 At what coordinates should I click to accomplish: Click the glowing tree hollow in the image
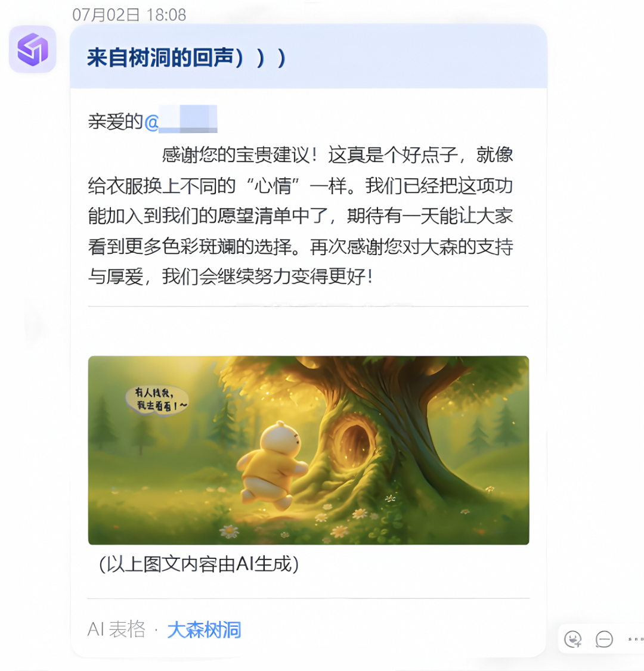pyautogui.click(x=354, y=444)
